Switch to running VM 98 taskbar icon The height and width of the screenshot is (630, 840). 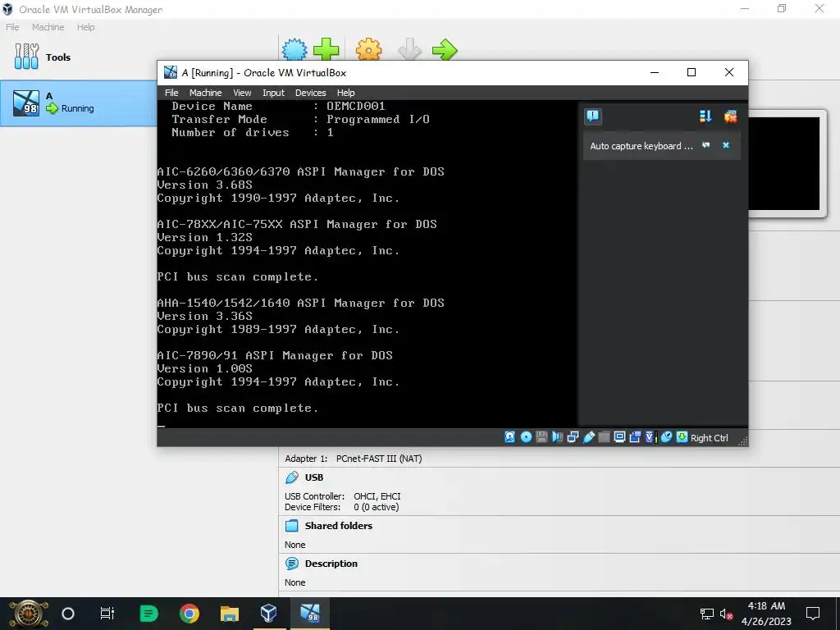pyautogui.click(x=309, y=614)
